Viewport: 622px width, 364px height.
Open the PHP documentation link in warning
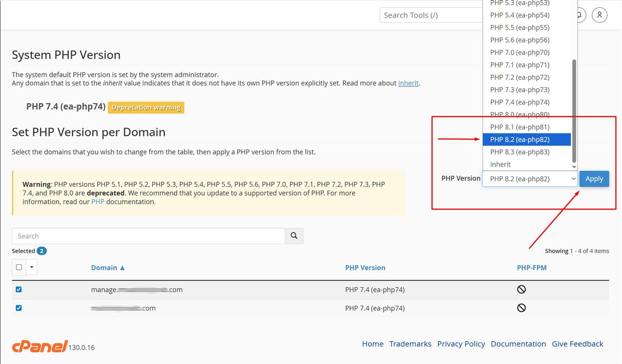98,202
